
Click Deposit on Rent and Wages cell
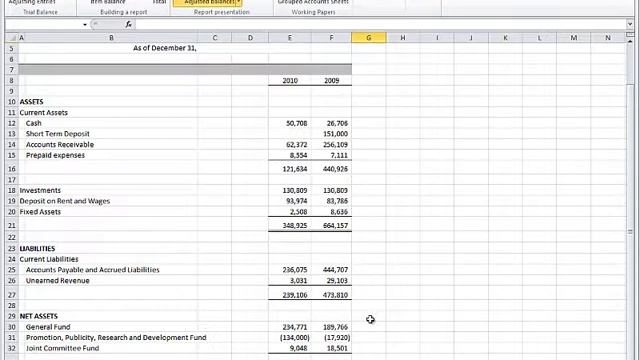tap(65, 201)
